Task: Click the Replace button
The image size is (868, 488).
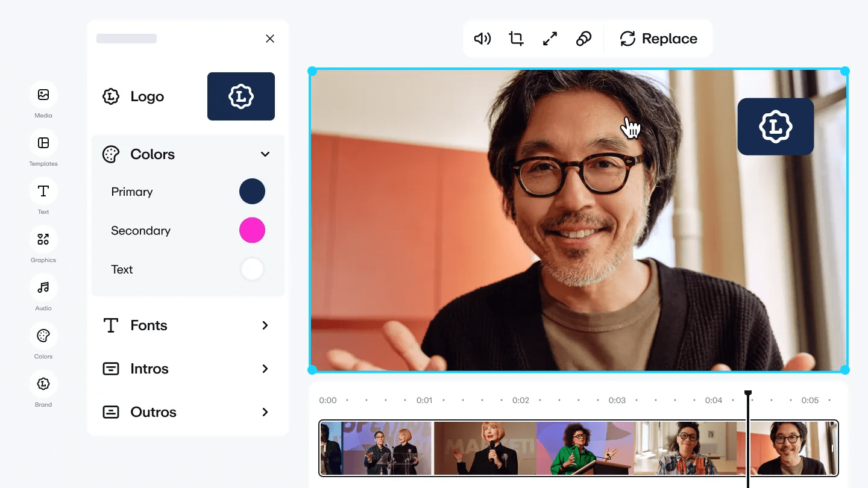Action: [x=659, y=39]
